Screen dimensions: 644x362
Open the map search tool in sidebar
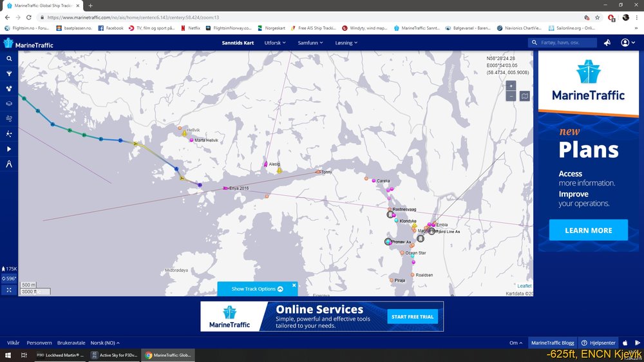coord(9,59)
